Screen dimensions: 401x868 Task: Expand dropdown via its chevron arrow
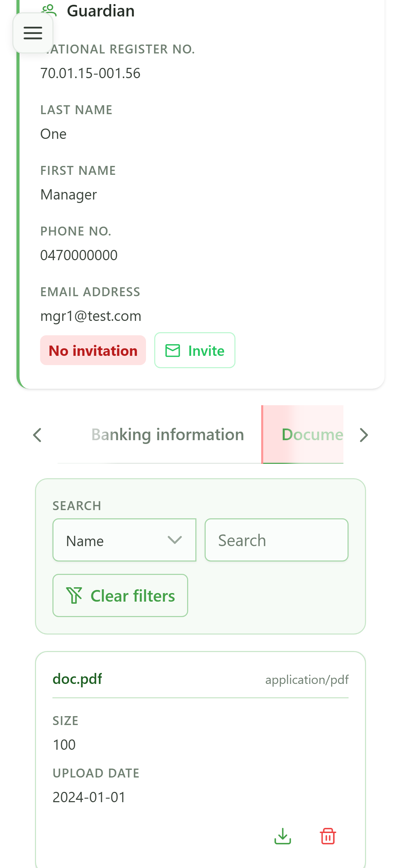coord(175,540)
